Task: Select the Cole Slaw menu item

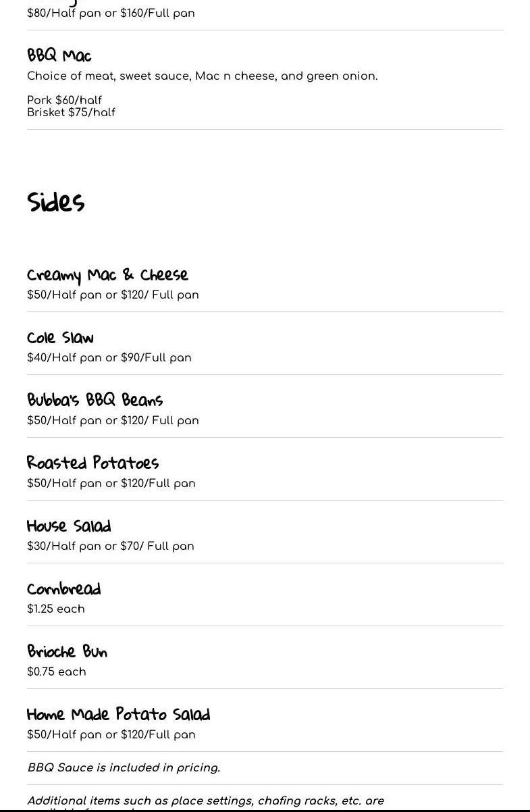Action: [x=60, y=338]
